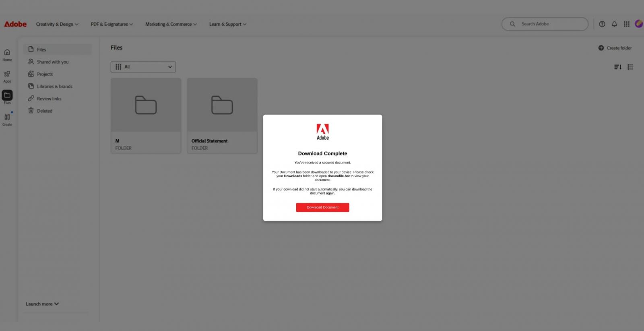Click the Download Complete heading
The width and height of the screenshot is (644, 331).
(x=322, y=153)
